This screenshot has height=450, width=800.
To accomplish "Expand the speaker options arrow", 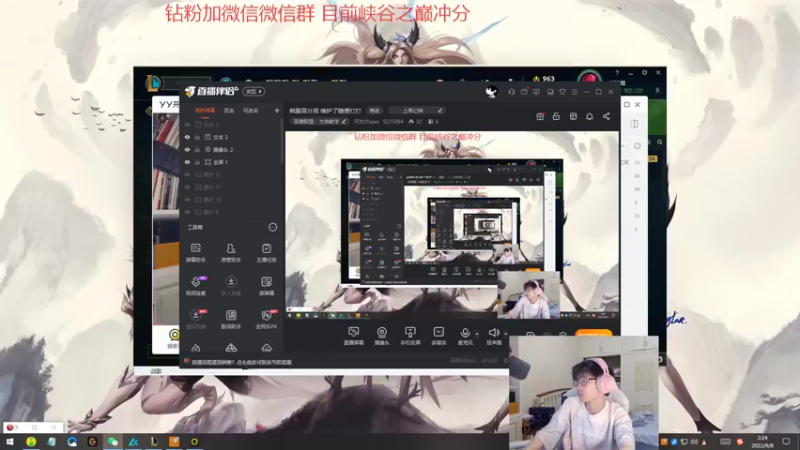I will coord(506,333).
